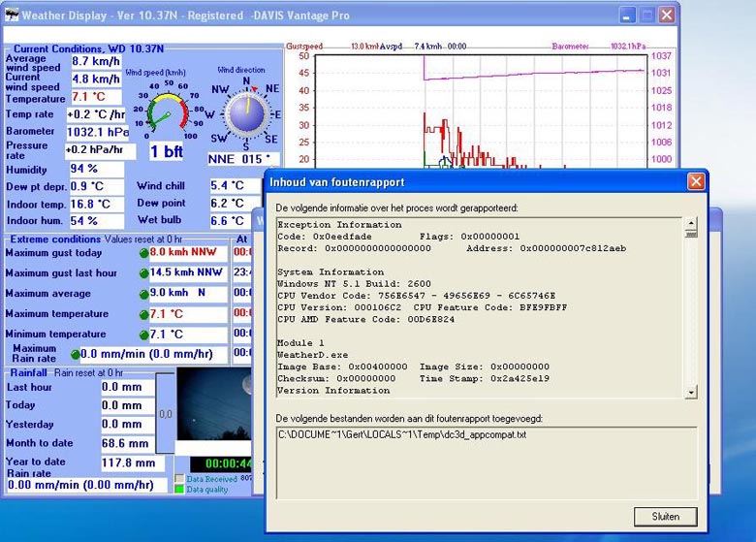Click the Temp rate value +0.2 °C/hr

(95, 114)
